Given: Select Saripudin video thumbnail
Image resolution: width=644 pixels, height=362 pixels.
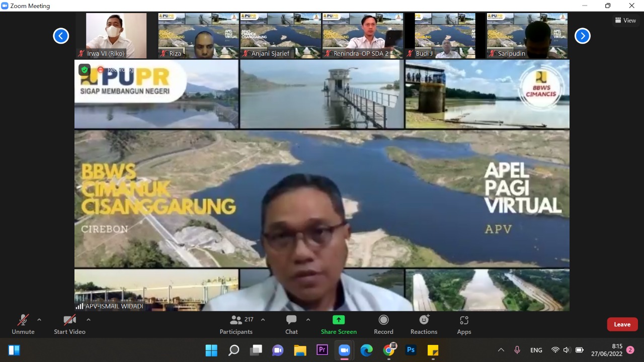Looking at the screenshot, I should pyautogui.click(x=527, y=36).
